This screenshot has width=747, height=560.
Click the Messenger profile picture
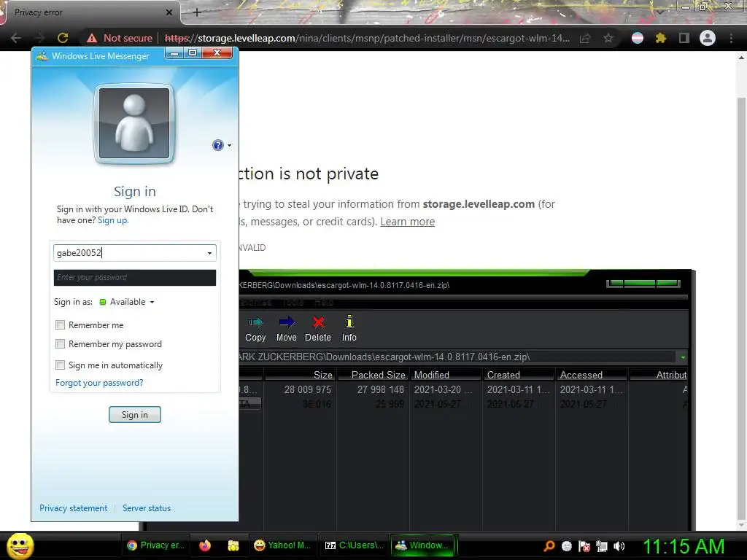134,123
